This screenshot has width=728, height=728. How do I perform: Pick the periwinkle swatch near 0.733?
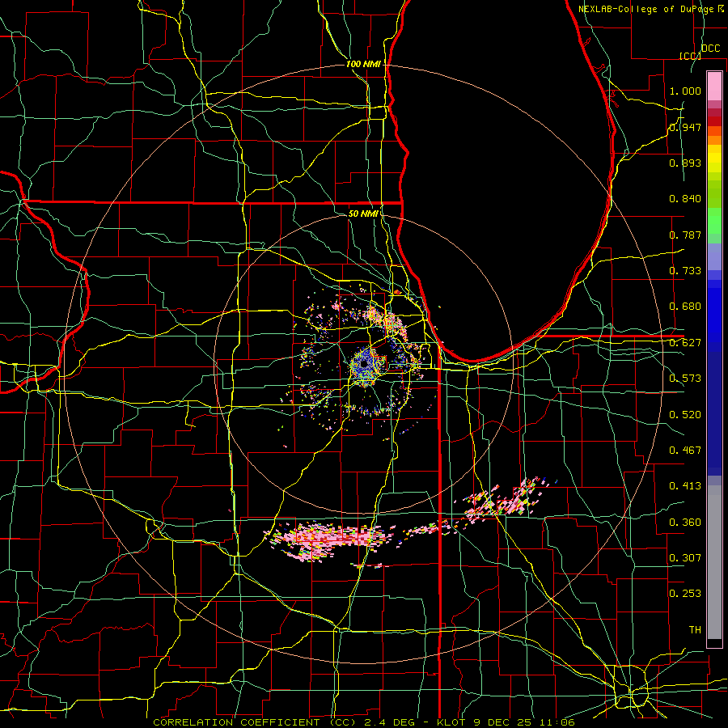click(714, 257)
